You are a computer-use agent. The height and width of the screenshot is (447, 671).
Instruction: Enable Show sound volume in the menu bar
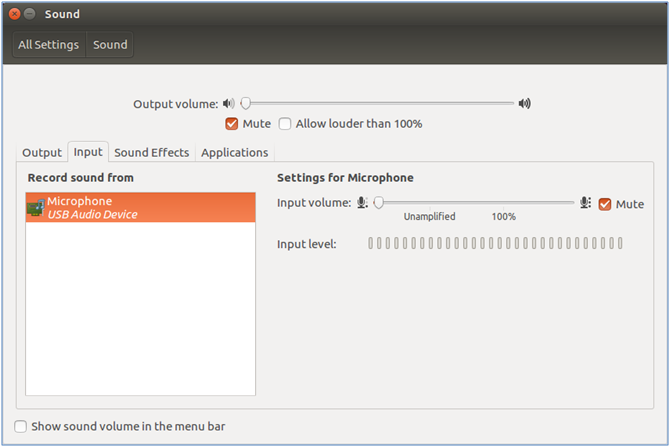click(x=21, y=426)
